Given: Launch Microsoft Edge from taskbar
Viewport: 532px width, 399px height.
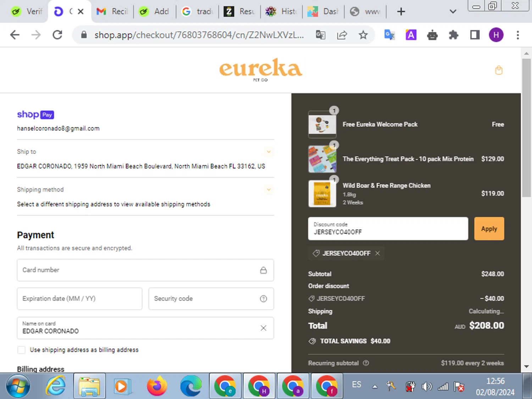Looking at the screenshot, I should click(x=191, y=386).
